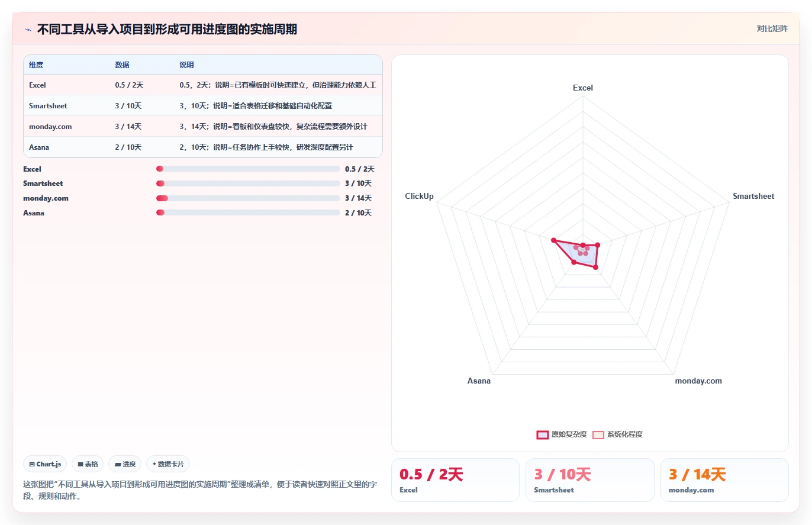Viewport: 812px width, 525px height.
Task: Toggle the 原始复杂度 legend item
Action: coord(562,434)
